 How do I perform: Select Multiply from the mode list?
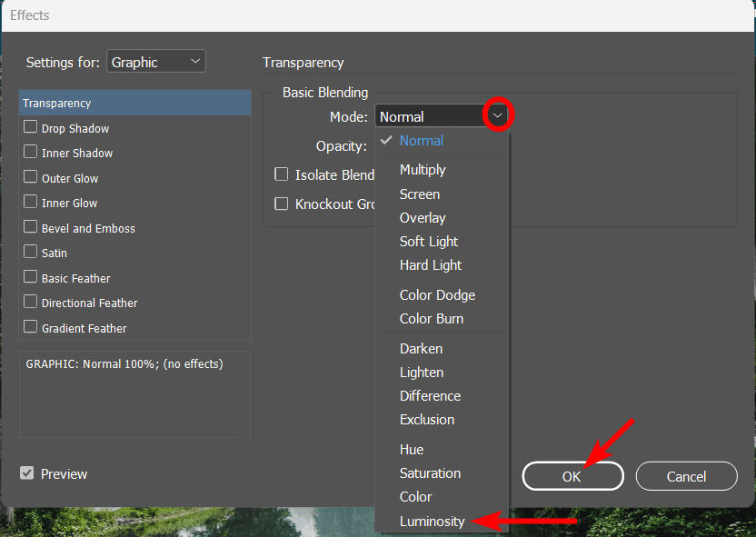pos(423,170)
